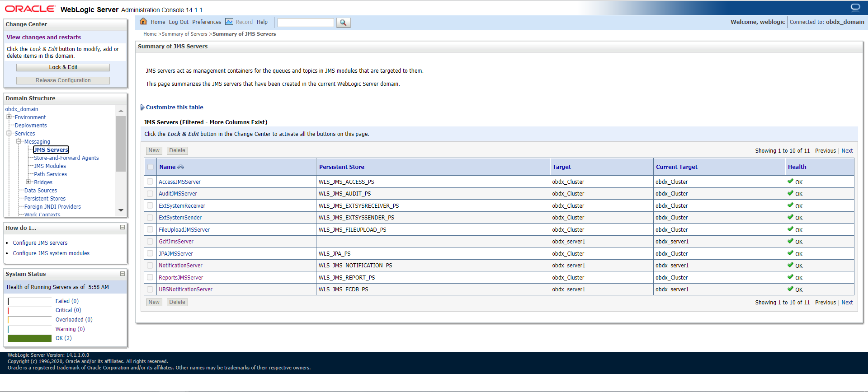Sort by Persistent Store column header

(341, 167)
